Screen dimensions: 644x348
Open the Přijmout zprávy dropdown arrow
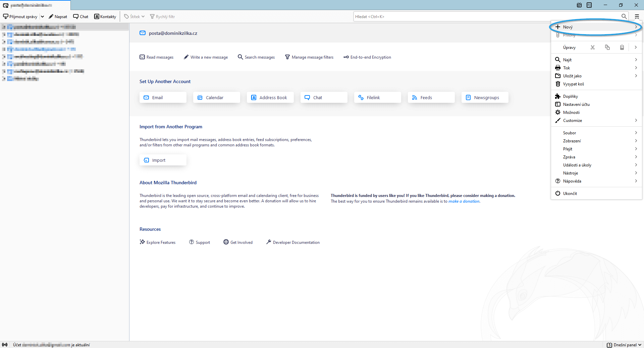click(43, 16)
